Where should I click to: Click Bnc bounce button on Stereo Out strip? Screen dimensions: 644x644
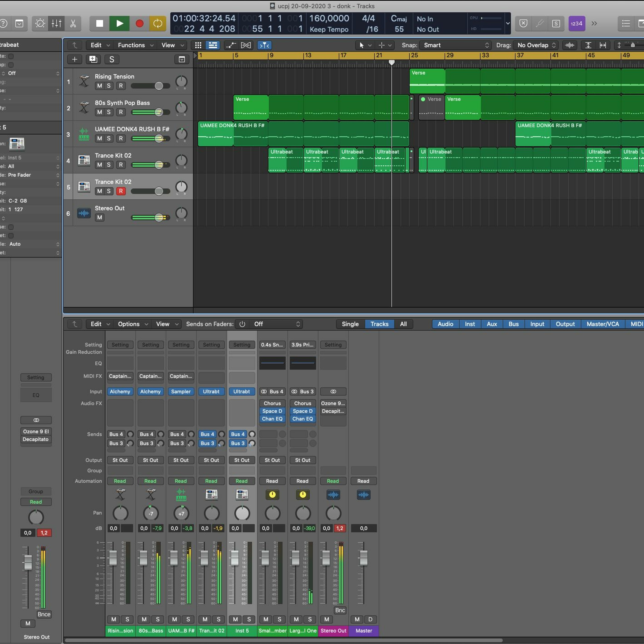pos(340,610)
